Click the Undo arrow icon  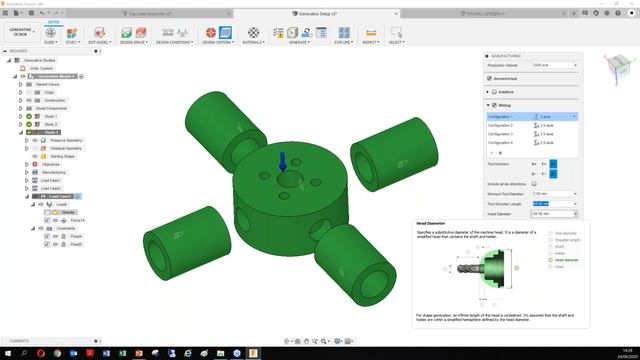point(42,13)
